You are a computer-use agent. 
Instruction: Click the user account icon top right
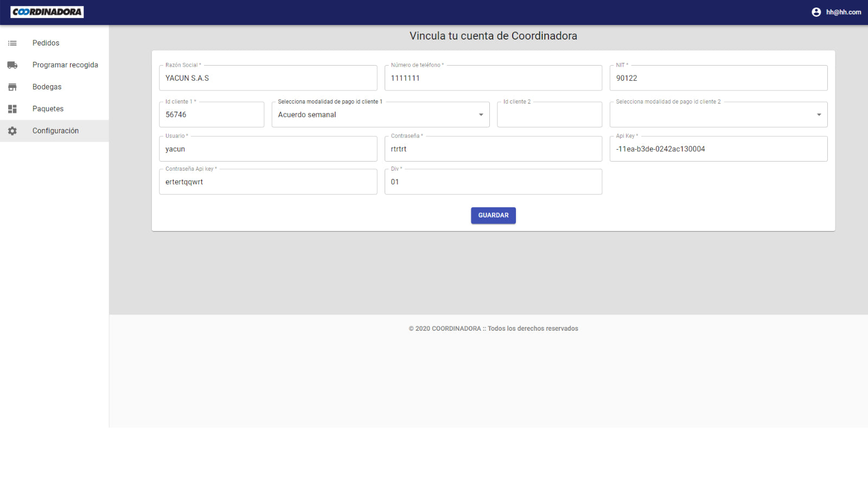point(816,12)
